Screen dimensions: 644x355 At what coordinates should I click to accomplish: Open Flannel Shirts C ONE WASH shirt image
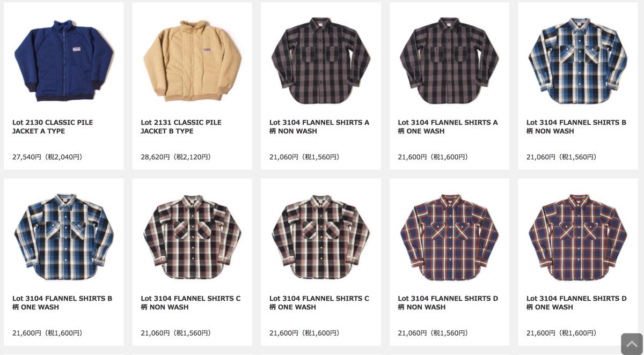point(321,237)
